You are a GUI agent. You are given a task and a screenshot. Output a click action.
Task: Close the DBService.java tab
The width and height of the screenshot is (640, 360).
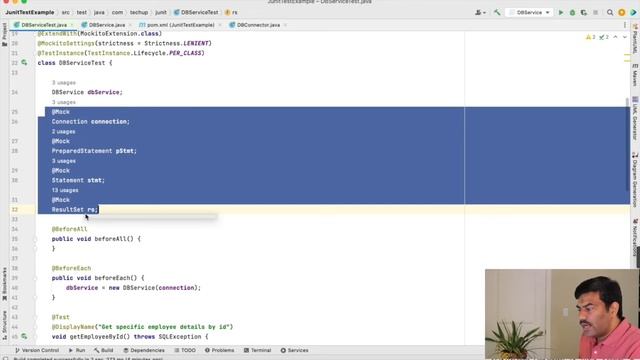click(130, 25)
